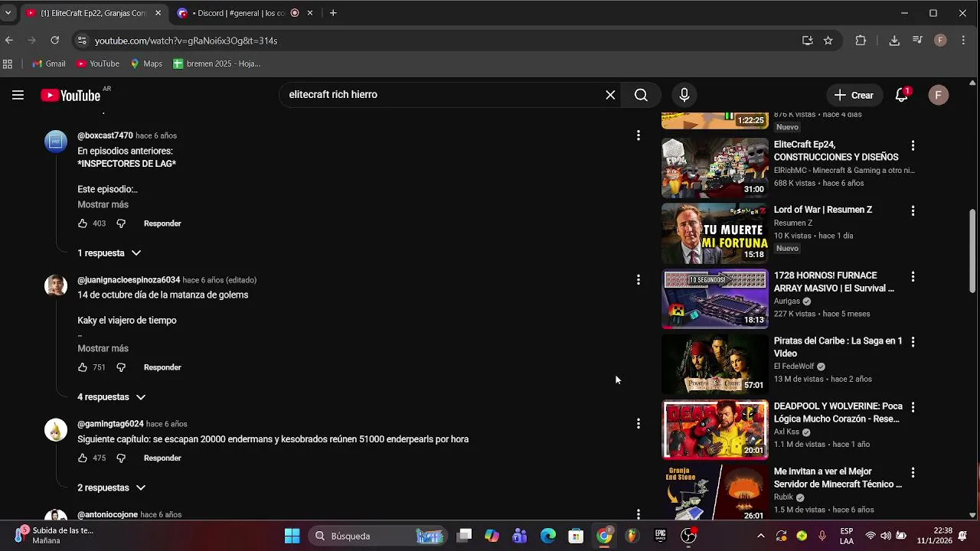This screenshot has width=980, height=551.
Task: Expand 4 respuestas under juanignacio comment
Action: [111, 397]
